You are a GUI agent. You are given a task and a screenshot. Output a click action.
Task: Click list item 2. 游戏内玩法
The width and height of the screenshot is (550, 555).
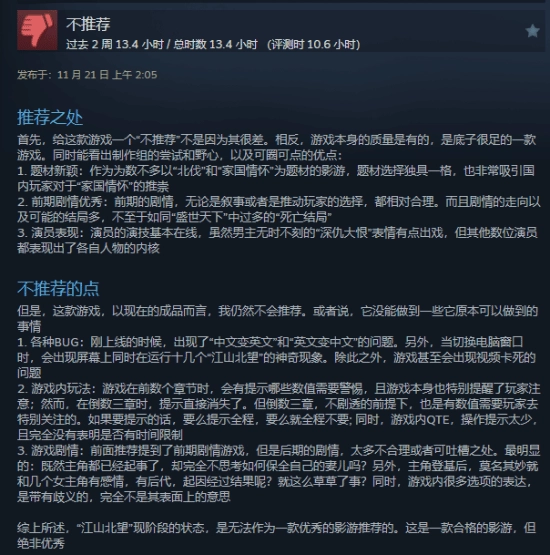279,411
